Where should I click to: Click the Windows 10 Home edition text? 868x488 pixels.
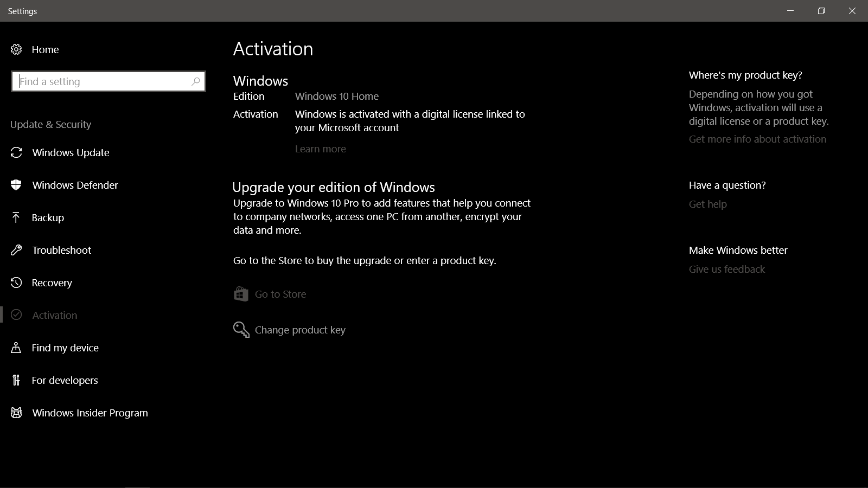coord(337,96)
